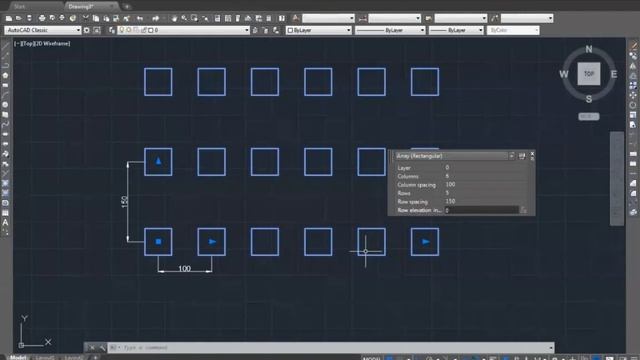
Task: Open the Properties palette icon
Action: coord(217,18)
